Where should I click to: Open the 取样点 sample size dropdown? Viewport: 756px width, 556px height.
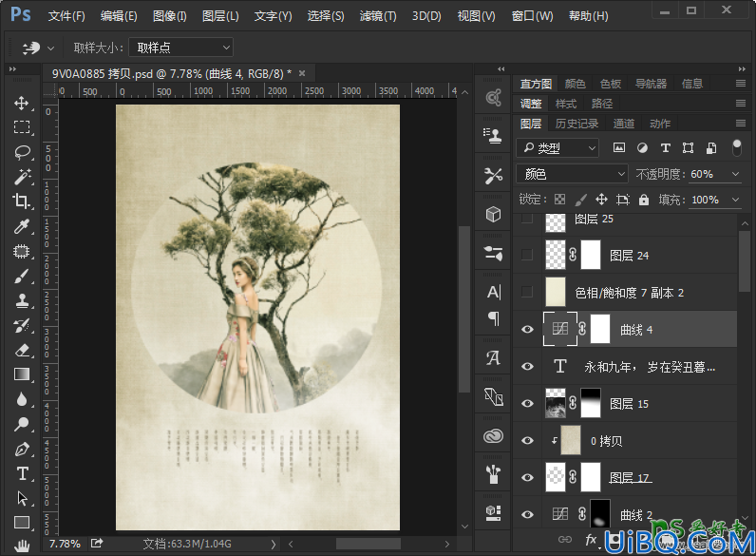coord(180,48)
